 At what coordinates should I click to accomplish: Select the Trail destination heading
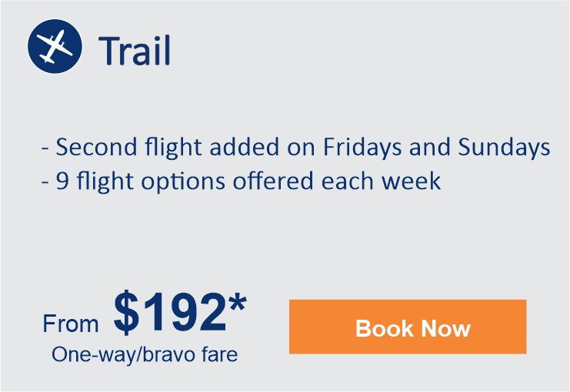[134, 51]
